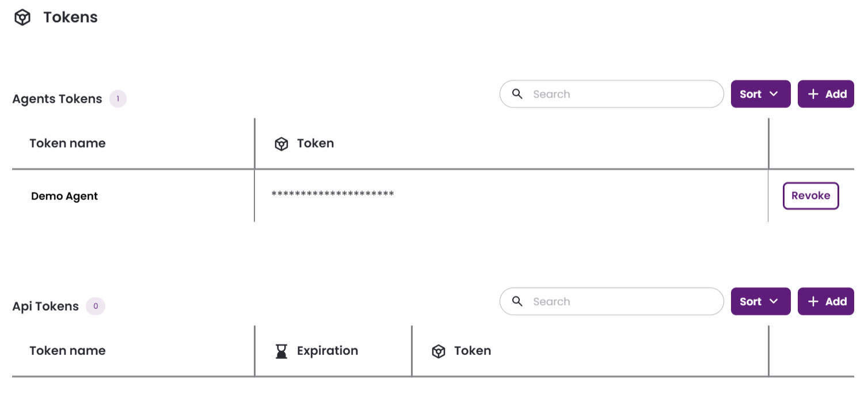This screenshot has width=868, height=416.
Task: Click the Tokens page cube icon
Action: pos(22,17)
